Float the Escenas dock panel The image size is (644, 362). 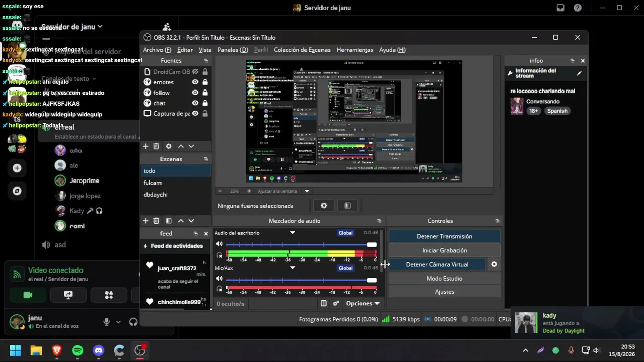pyautogui.click(x=206, y=159)
